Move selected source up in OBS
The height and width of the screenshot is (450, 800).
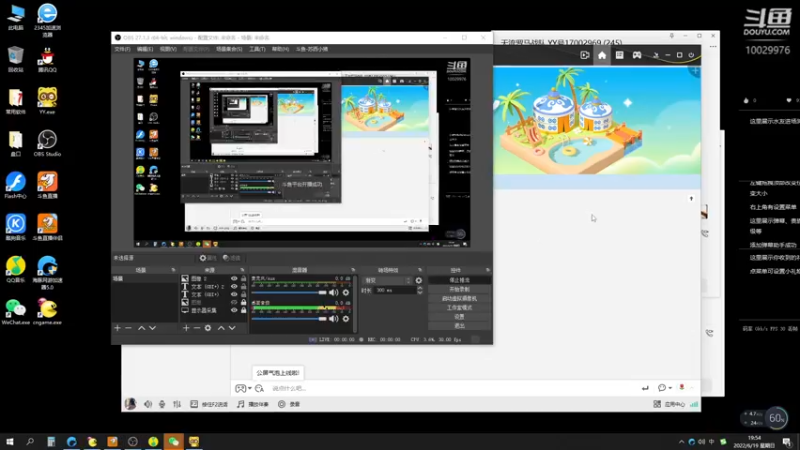pyautogui.click(x=221, y=328)
